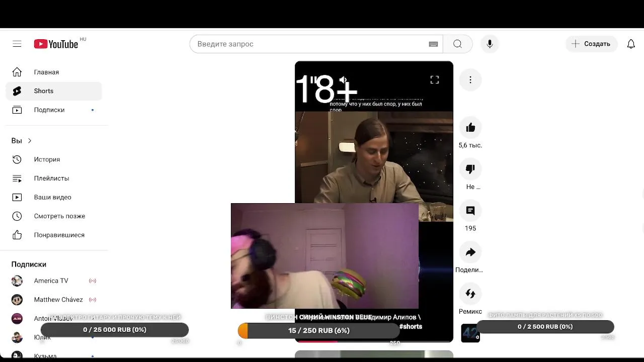The image size is (644, 362).
Task: Open Плейлисты in sidebar
Action: pos(54,178)
